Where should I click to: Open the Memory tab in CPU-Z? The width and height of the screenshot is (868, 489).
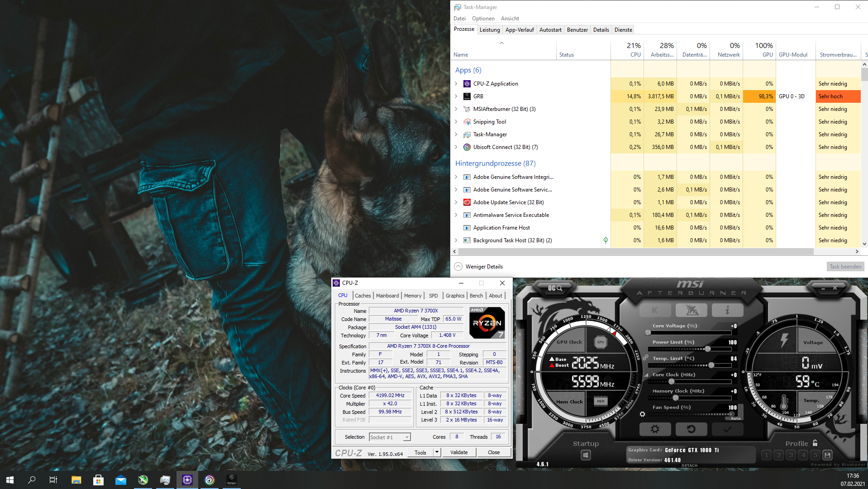(413, 296)
